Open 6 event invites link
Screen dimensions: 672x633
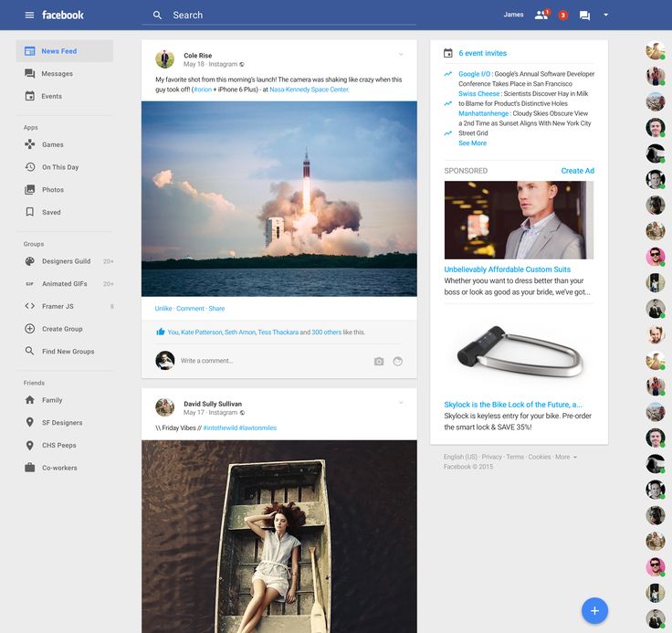coord(483,53)
